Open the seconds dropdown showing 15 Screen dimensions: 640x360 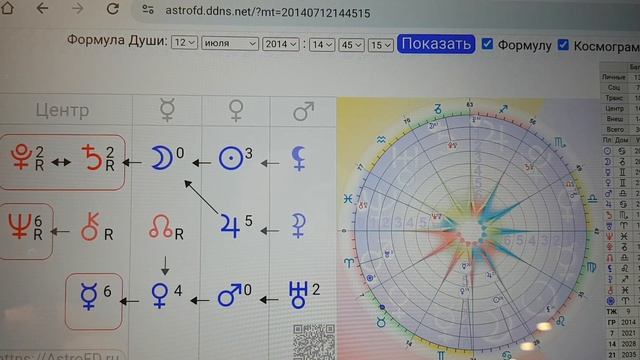click(380, 45)
